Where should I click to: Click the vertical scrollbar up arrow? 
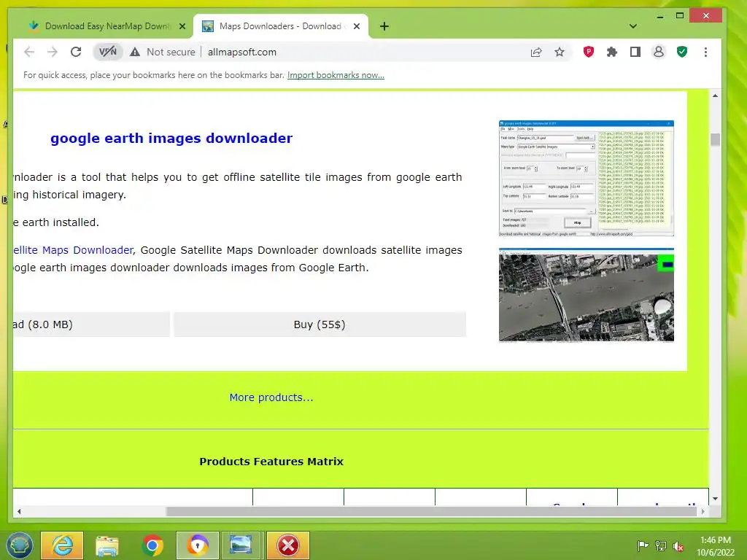click(x=715, y=96)
